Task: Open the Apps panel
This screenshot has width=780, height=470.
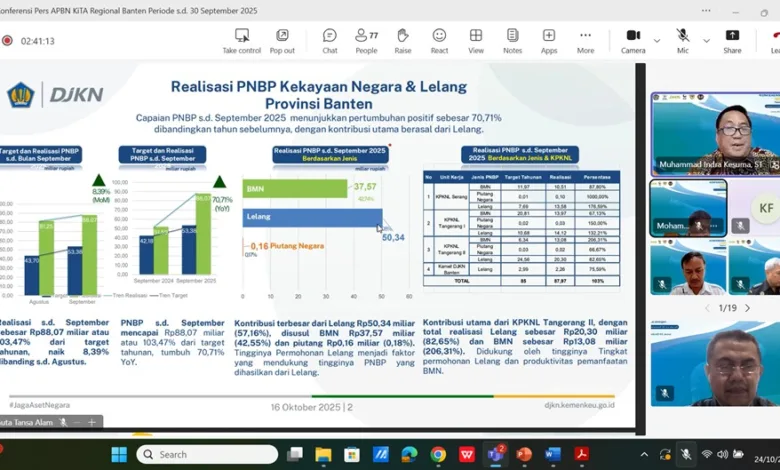Action: click(x=549, y=39)
